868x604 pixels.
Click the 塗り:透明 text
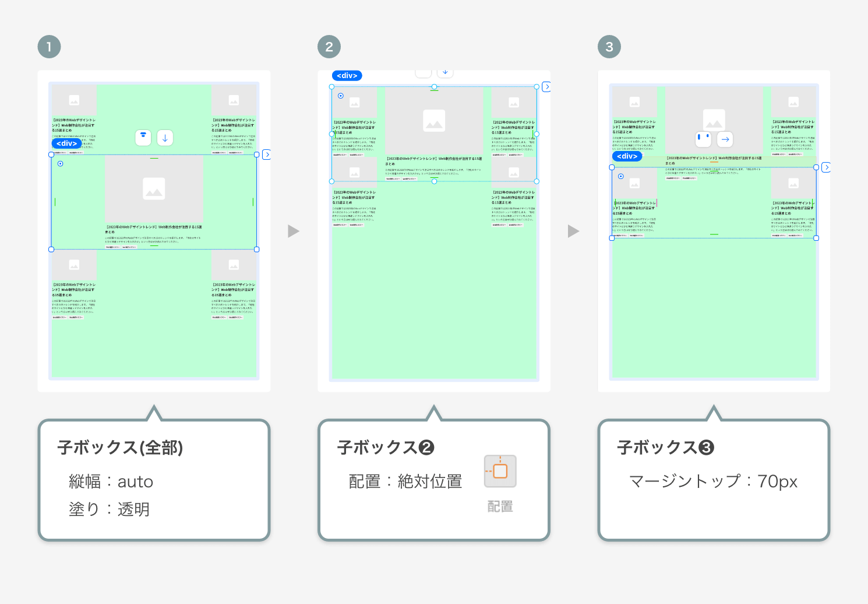[110, 509]
